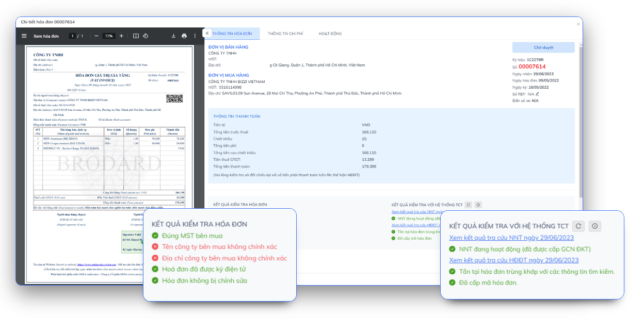
Task: Click the fit to page icon
Action: [x=136, y=36]
